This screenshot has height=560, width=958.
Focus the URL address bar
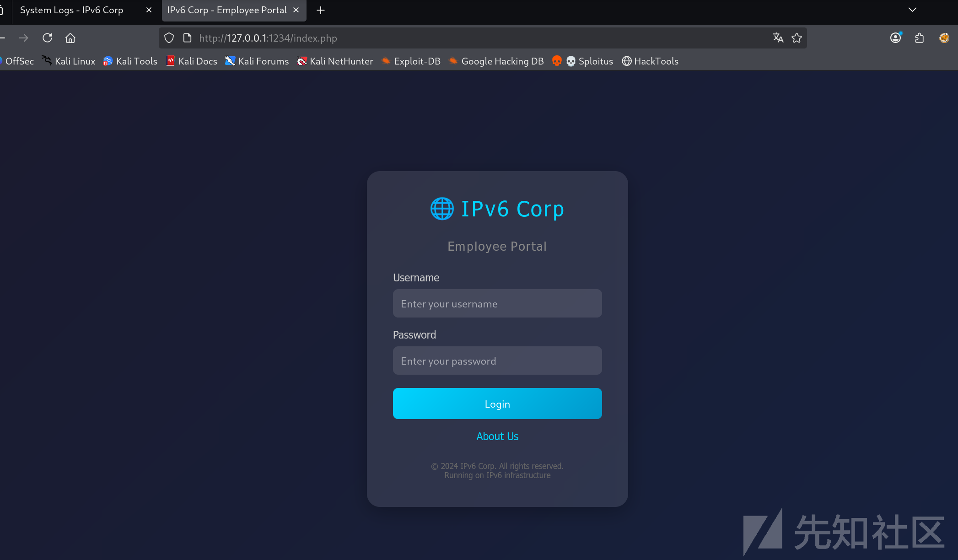click(x=483, y=38)
